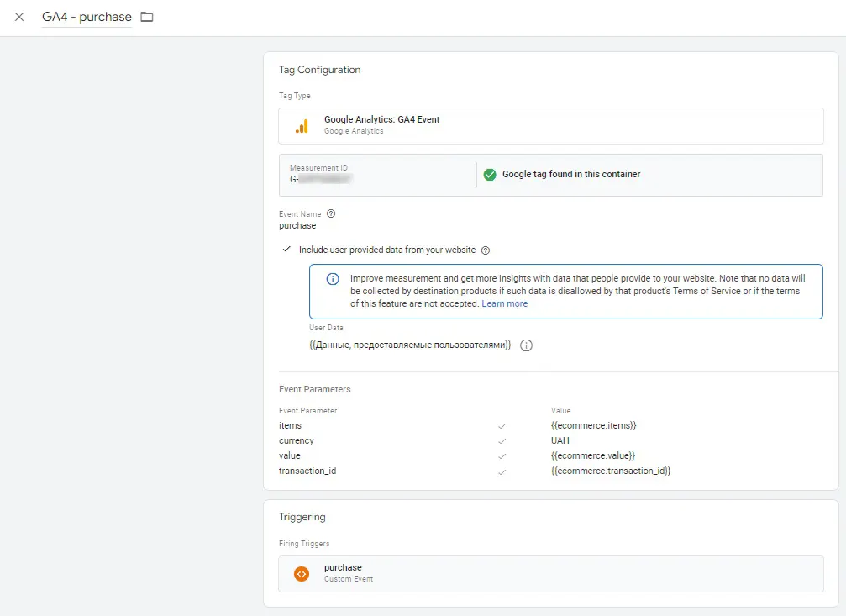The image size is (846, 616).
Task: Rename the tag title GA4 - purchase
Action: point(87,17)
